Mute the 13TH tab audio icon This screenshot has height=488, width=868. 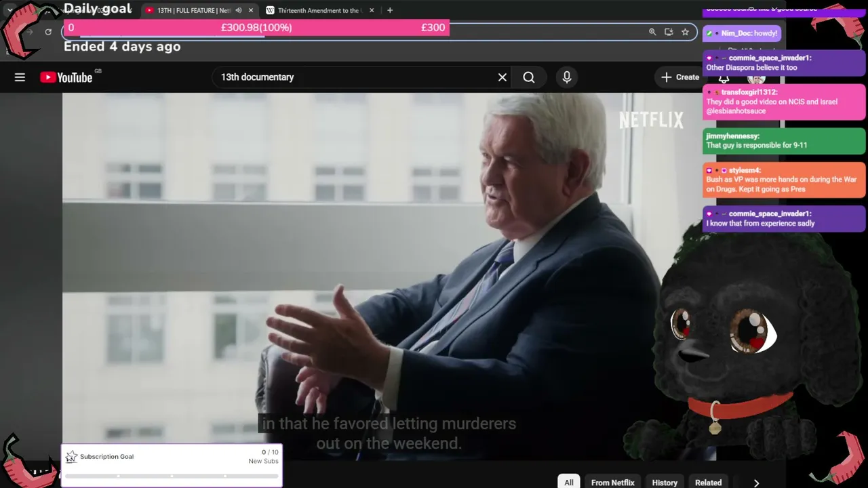click(x=239, y=10)
